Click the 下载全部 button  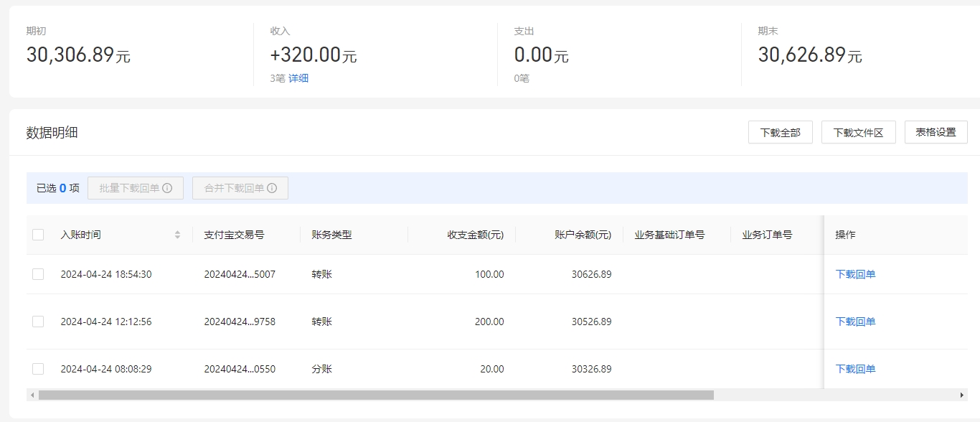[781, 132]
